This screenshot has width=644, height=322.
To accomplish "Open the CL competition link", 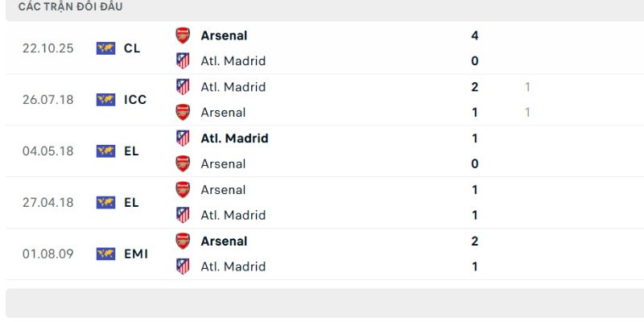I will [132, 48].
